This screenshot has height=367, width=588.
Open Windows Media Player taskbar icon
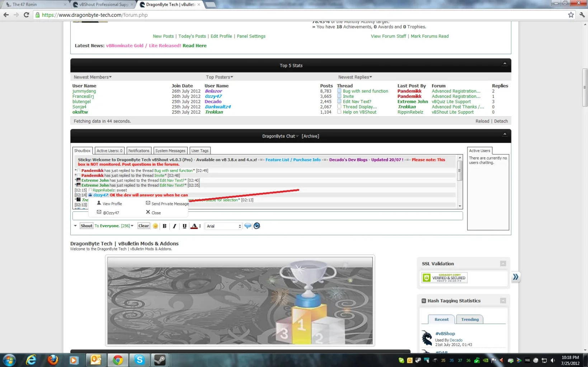pos(74,360)
